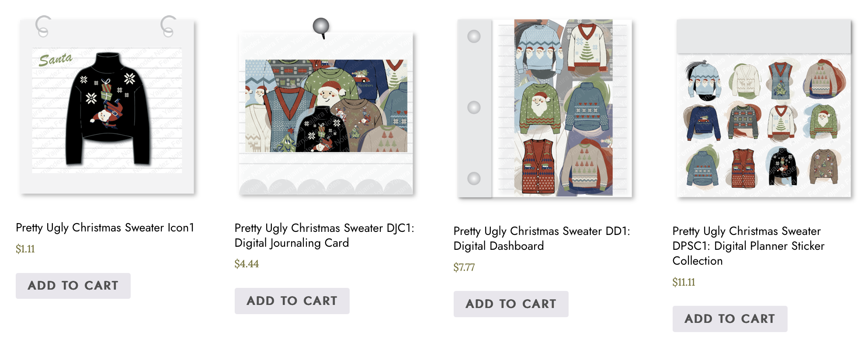Image resolution: width=868 pixels, height=343 pixels.
Task: Add the Digital Journaling Card to cart
Action: (x=292, y=301)
